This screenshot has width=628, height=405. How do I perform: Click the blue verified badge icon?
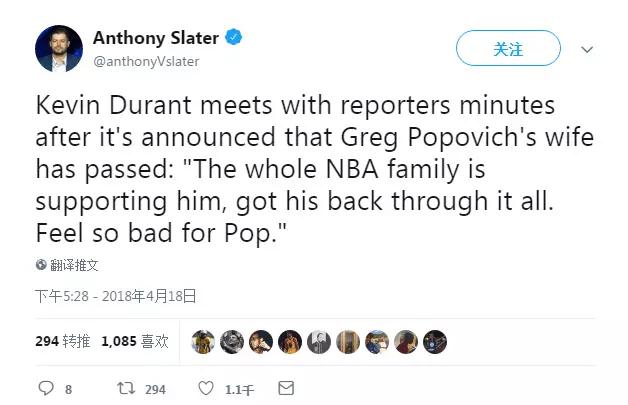point(234,38)
